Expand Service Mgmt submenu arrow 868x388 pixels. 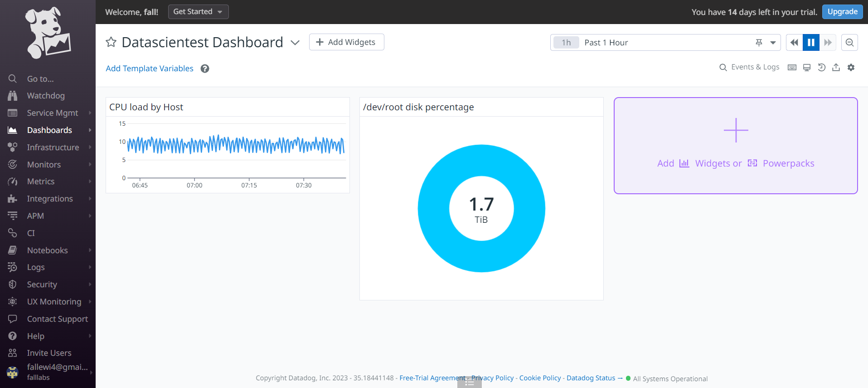click(90, 113)
